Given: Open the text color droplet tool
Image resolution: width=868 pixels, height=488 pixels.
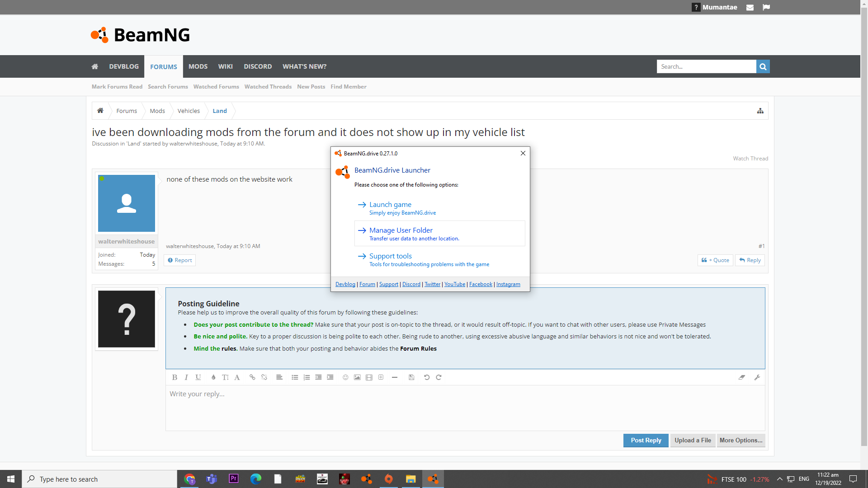Looking at the screenshot, I should click(x=213, y=377).
